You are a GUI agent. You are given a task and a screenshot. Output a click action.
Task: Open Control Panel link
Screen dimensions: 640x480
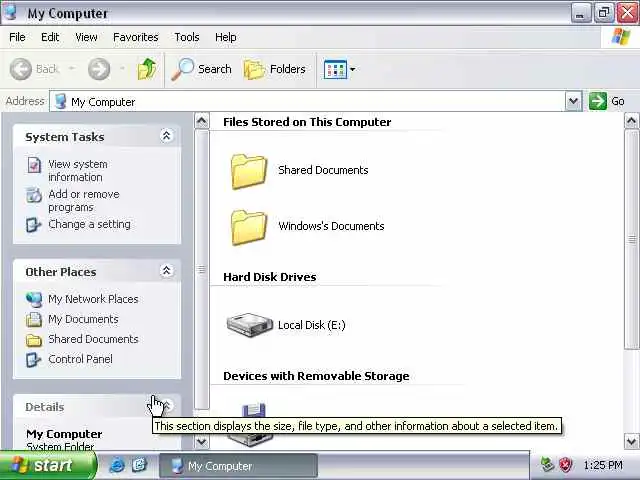[x=80, y=359]
